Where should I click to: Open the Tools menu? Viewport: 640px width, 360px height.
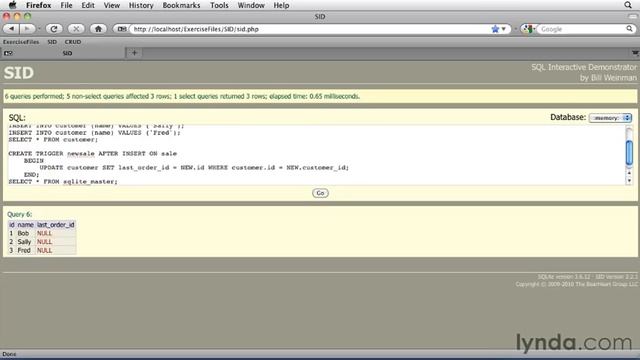tap(219, 5)
